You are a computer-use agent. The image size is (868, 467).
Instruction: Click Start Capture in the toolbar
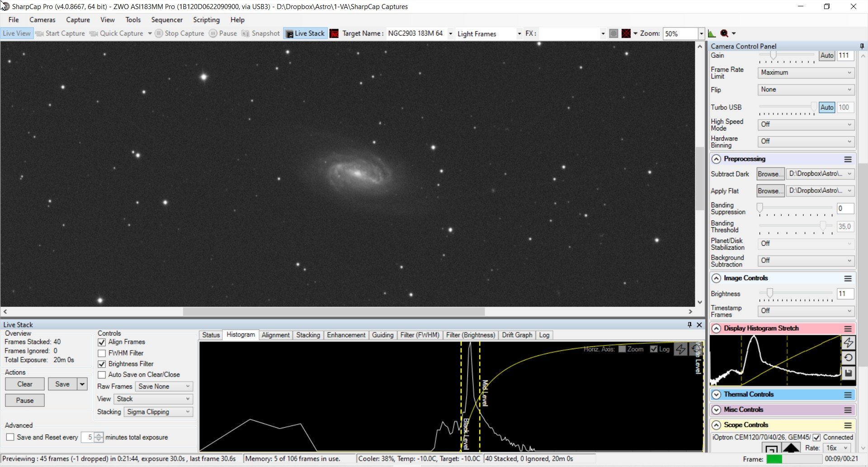click(60, 33)
